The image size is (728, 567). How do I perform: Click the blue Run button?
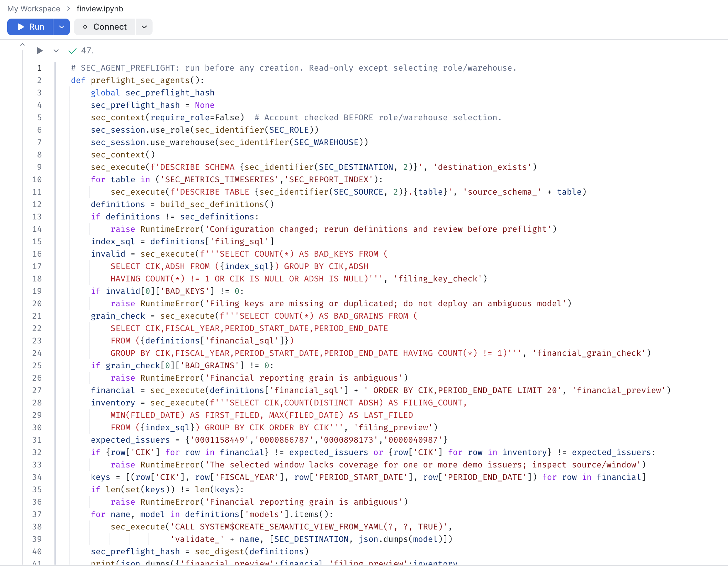(30, 27)
